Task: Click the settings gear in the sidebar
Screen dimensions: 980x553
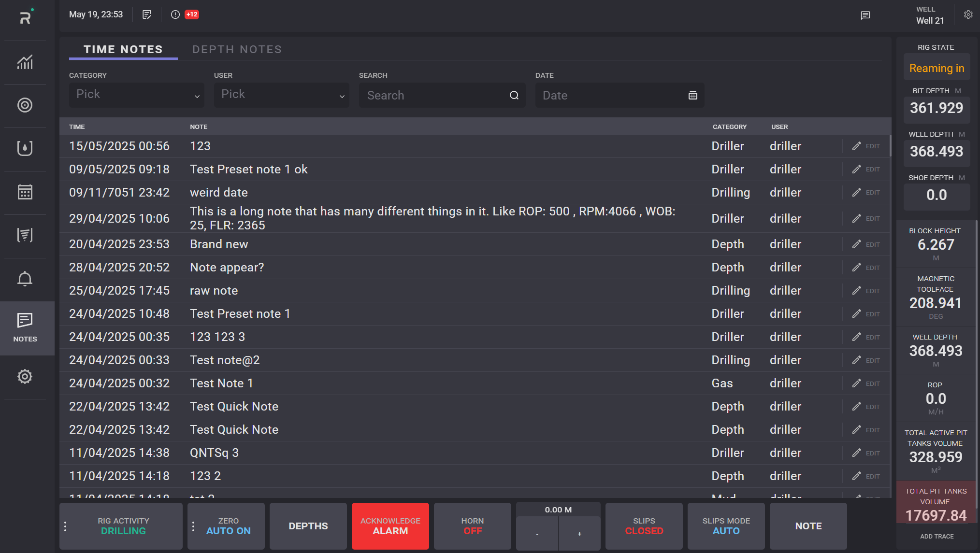Action: 25,377
